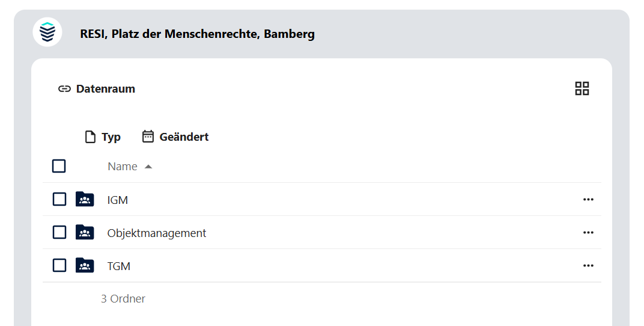
Task: Open more options for Objektmanagement folder
Action: (x=588, y=233)
